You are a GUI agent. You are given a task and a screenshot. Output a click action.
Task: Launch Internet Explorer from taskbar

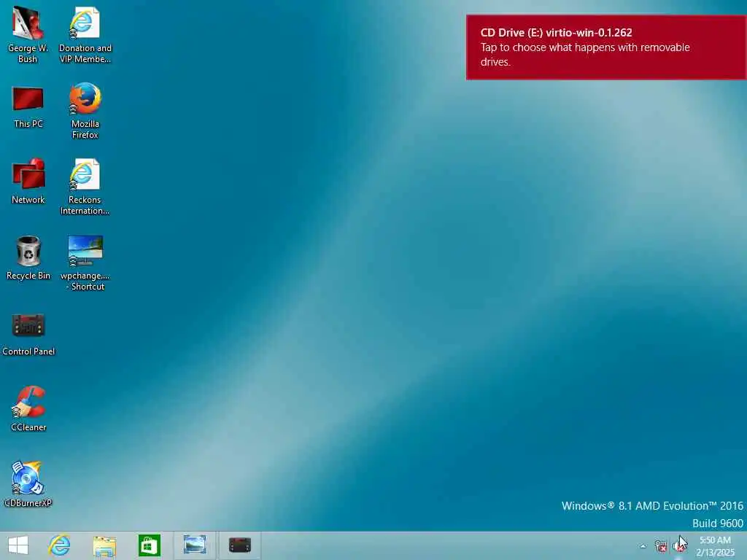(x=60, y=545)
